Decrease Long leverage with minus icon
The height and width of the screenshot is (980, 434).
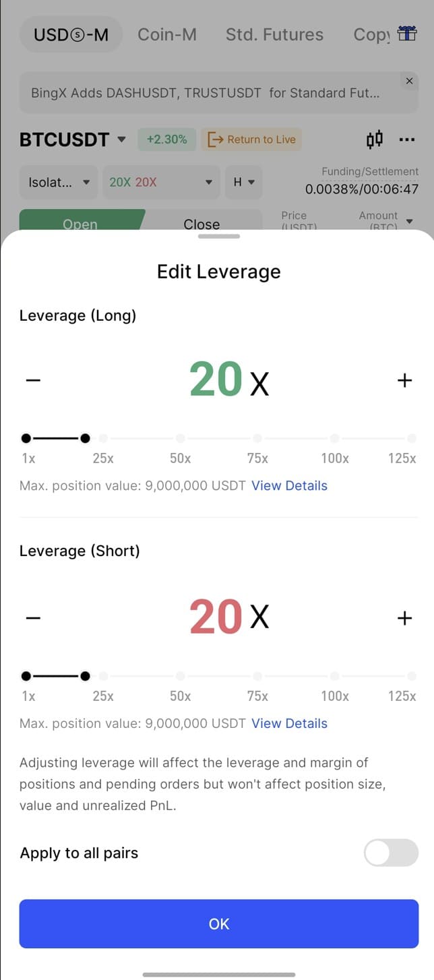33,380
